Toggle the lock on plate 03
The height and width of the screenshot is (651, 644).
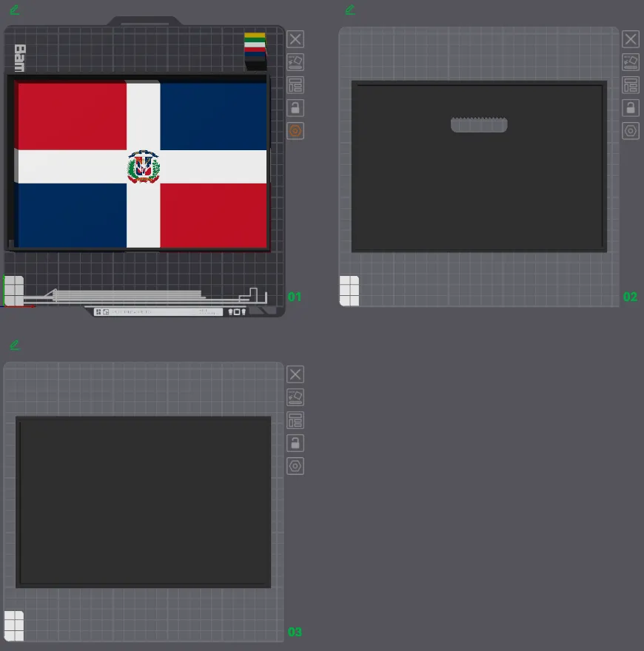tap(295, 443)
